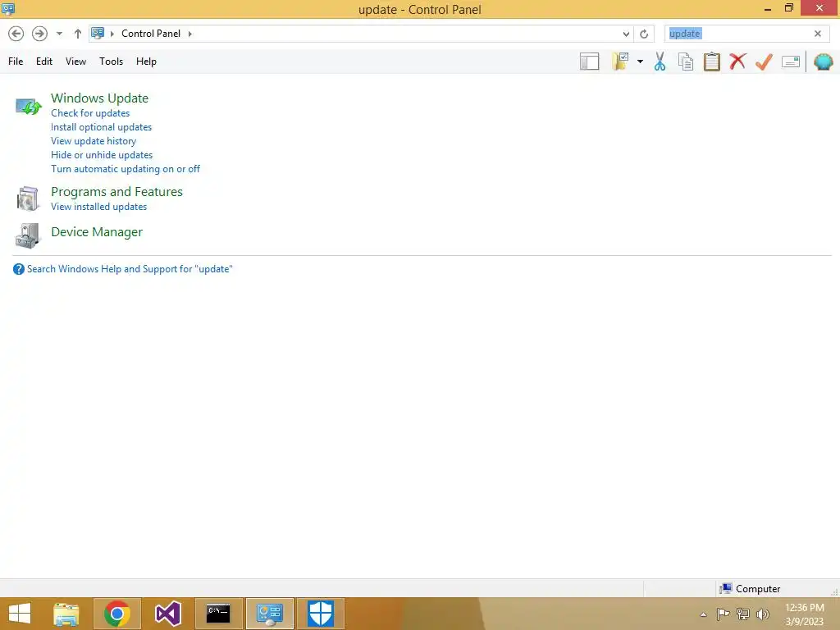Open the Help menu
840x630 pixels.
pyautogui.click(x=146, y=61)
